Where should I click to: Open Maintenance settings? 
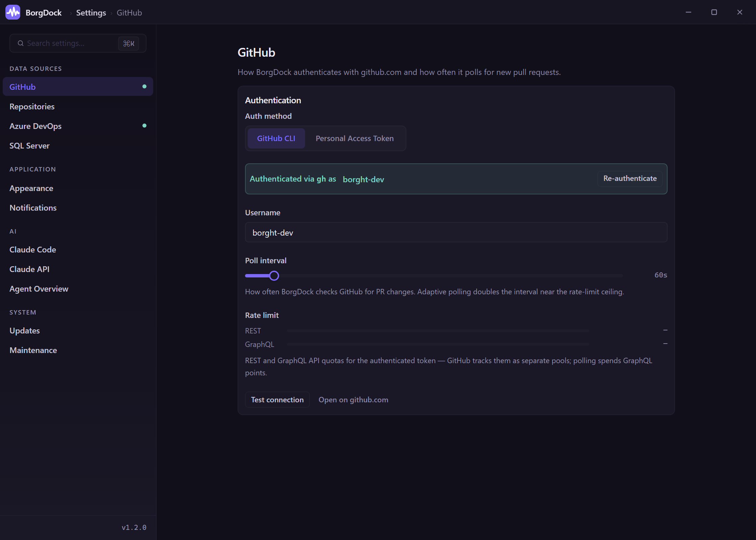[x=78, y=350]
